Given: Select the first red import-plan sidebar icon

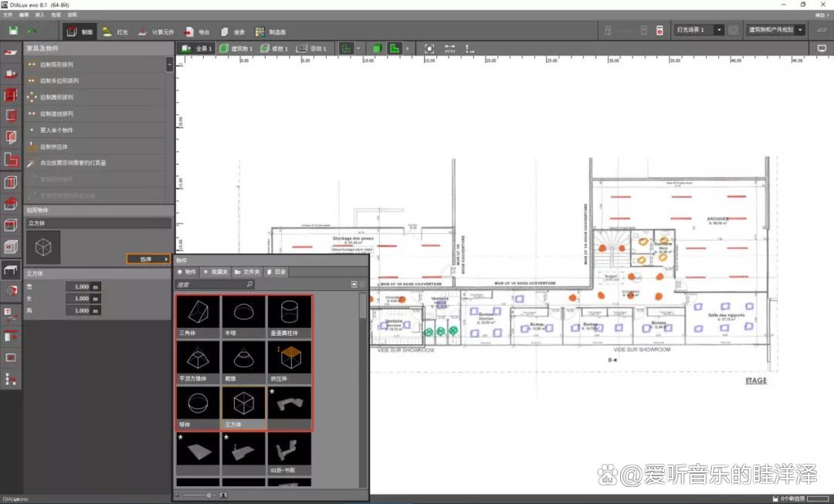Looking at the screenshot, I should (11, 52).
